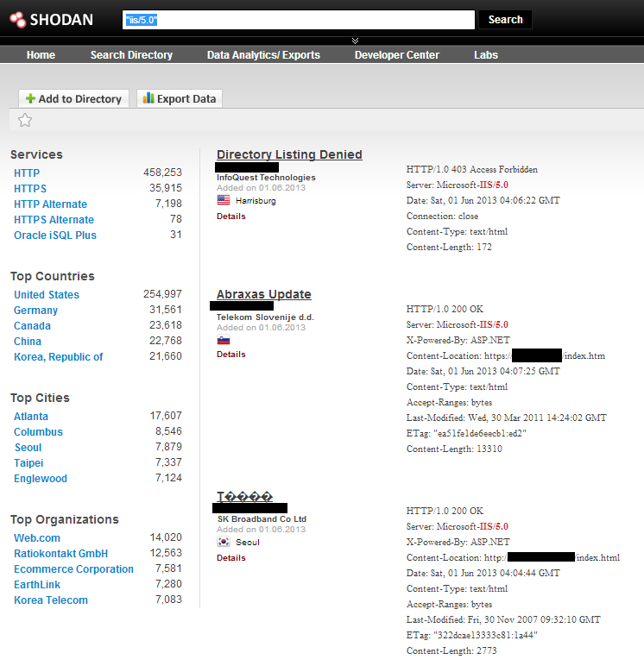
Task: Filter by HTTP service
Action: pos(27,173)
